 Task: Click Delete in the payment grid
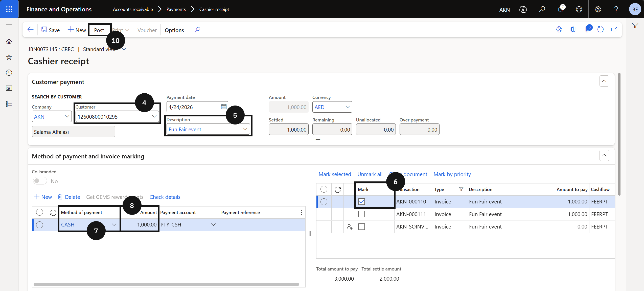(69, 197)
